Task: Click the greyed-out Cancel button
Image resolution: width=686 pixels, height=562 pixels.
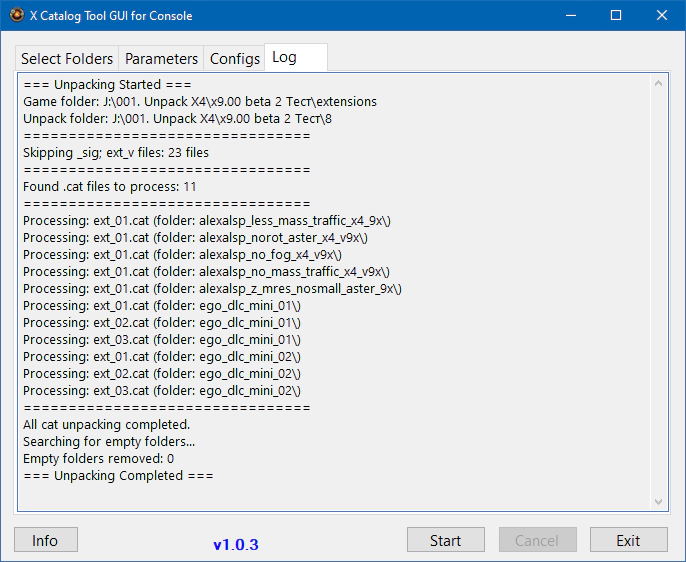Action: point(537,540)
